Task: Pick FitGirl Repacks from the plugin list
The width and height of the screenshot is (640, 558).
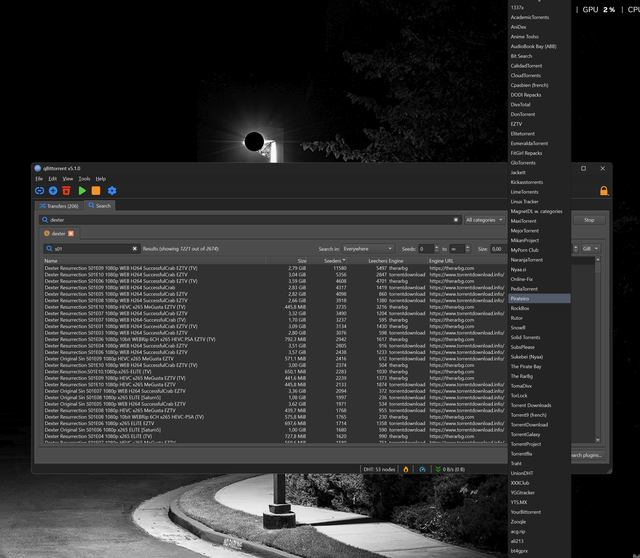Action: [x=539, y=153]
